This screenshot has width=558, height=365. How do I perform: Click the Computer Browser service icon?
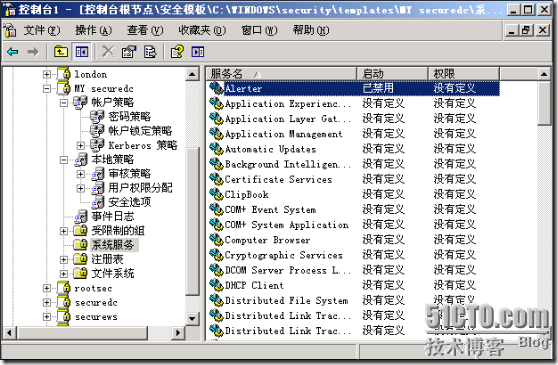click(216, 240)
